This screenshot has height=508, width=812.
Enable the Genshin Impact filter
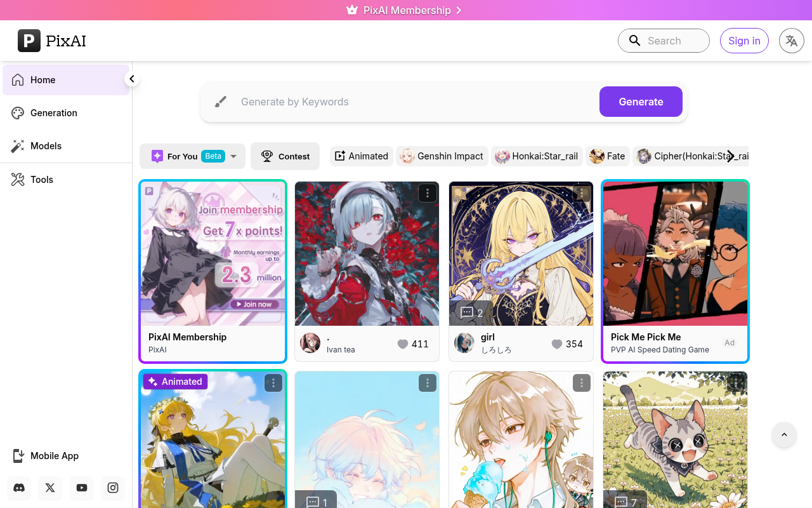pos(442,156)
